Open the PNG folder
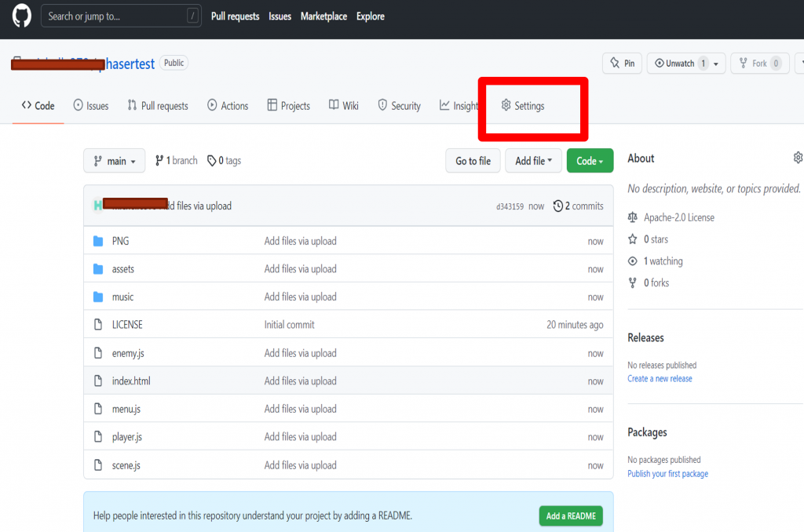Screen dimensions: 804x532 click(120, 241)
